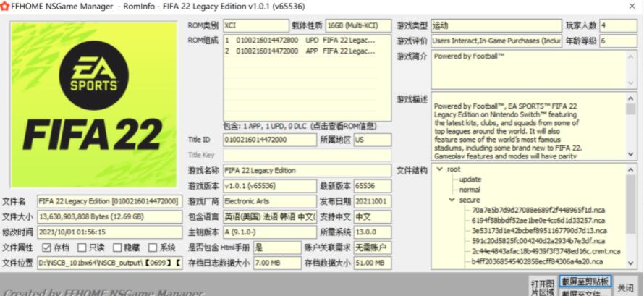Click the Title ID field

[270, 140]
